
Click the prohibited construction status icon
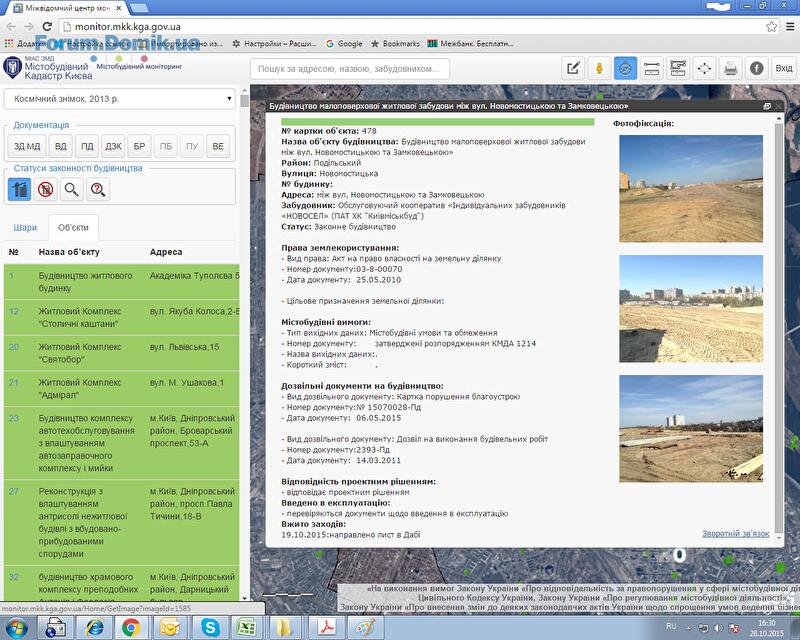45,188
